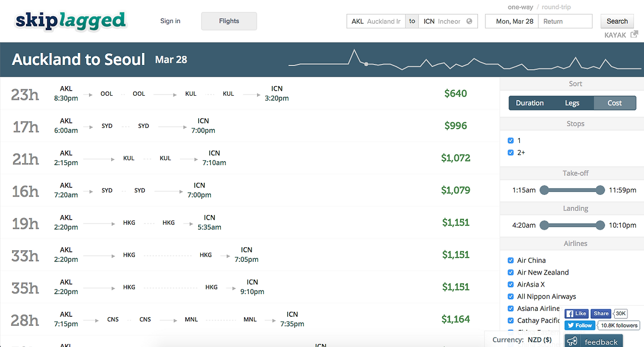Uncheck Air New Zealand airline filter
644x347 pixels.
tap(511, 272)
